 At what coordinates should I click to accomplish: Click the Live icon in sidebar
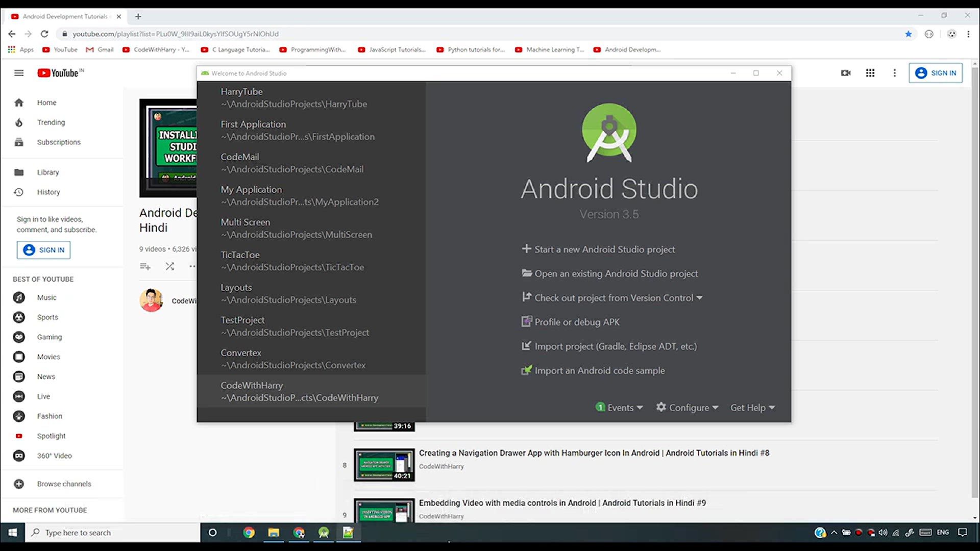(x=19, y=396)
